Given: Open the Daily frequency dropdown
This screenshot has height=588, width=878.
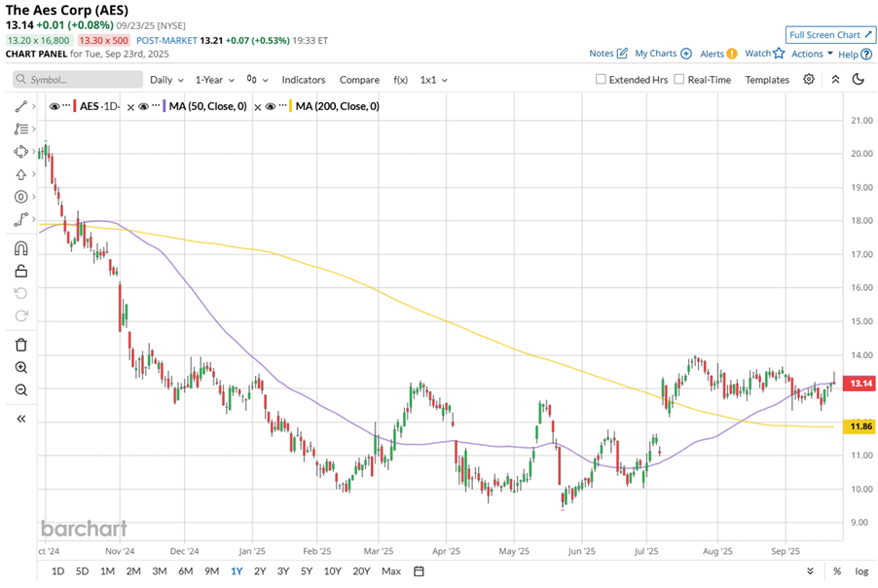Looking at the screenshot, I should click(x=165, y=80).
